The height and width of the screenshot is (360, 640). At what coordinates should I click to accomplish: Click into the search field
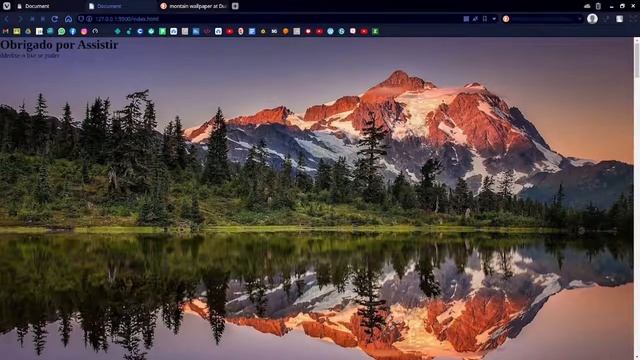click(x=543, y=19)
